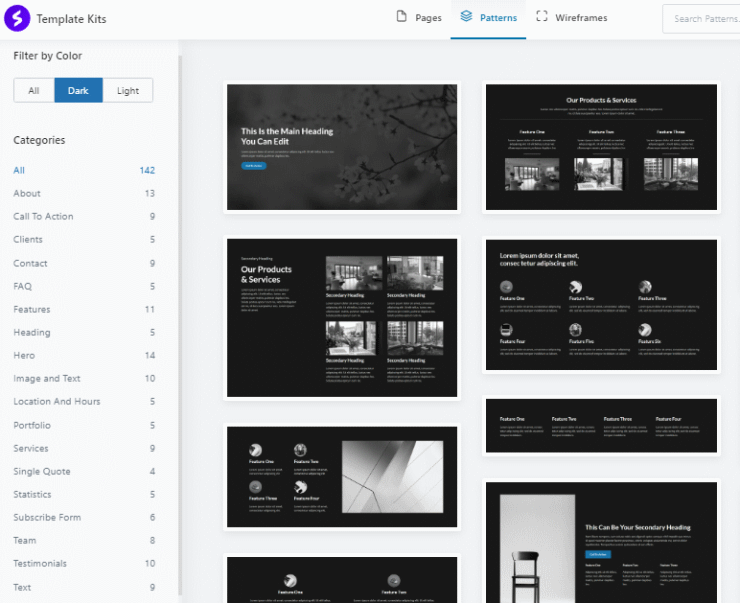Click the Pages document icon

(401, 17)
